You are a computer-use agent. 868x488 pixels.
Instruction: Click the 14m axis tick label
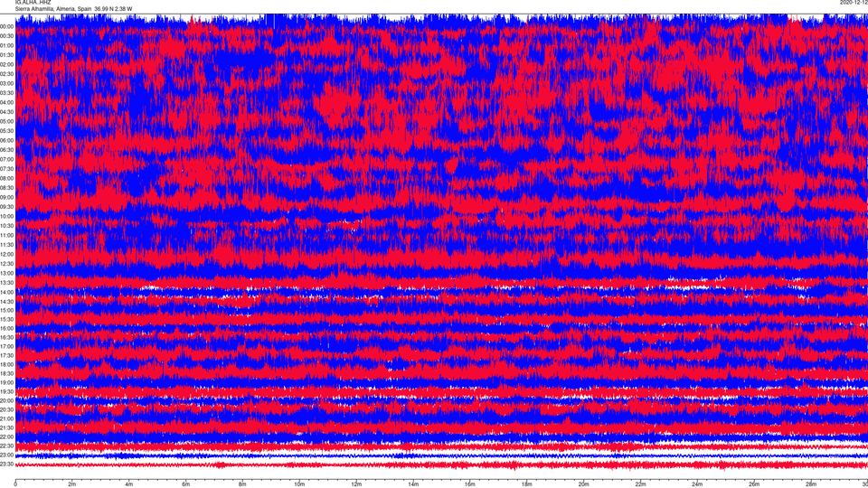(413, 484)
